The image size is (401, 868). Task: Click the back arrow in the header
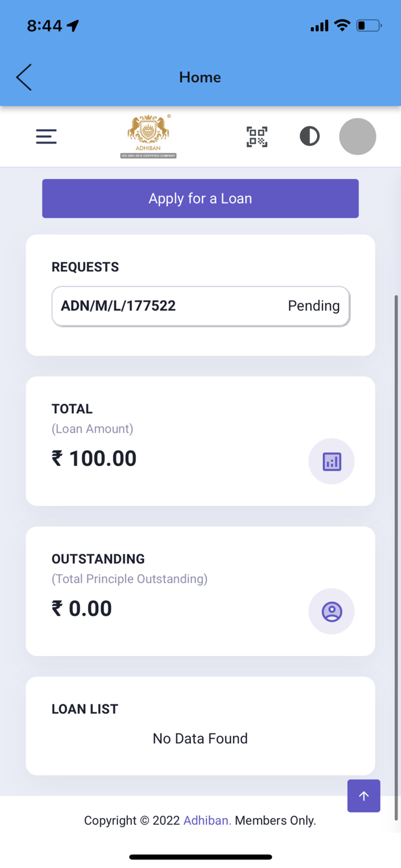tap(23, 76)
